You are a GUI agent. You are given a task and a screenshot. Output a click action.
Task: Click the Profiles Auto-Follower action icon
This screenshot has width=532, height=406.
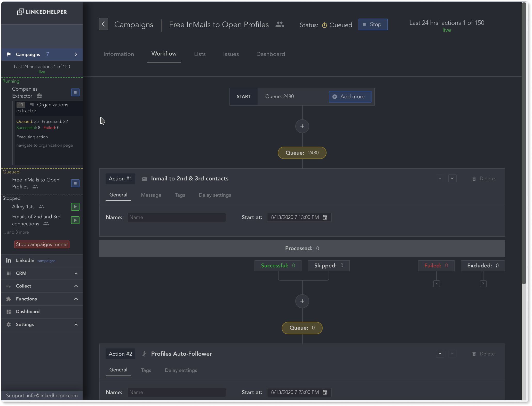[x=144, y=353]
